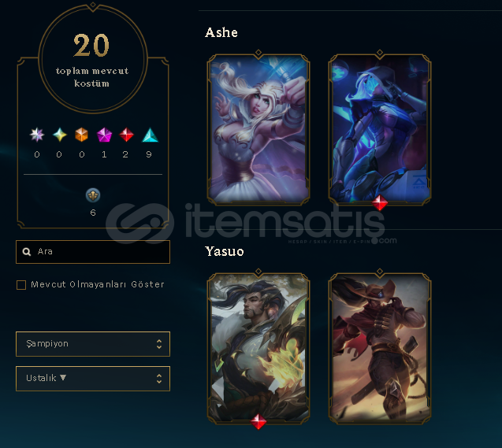Viewport: 502px width, 448px height.
Task: Select the first Ashe skin card
Action: pos(258,129)
